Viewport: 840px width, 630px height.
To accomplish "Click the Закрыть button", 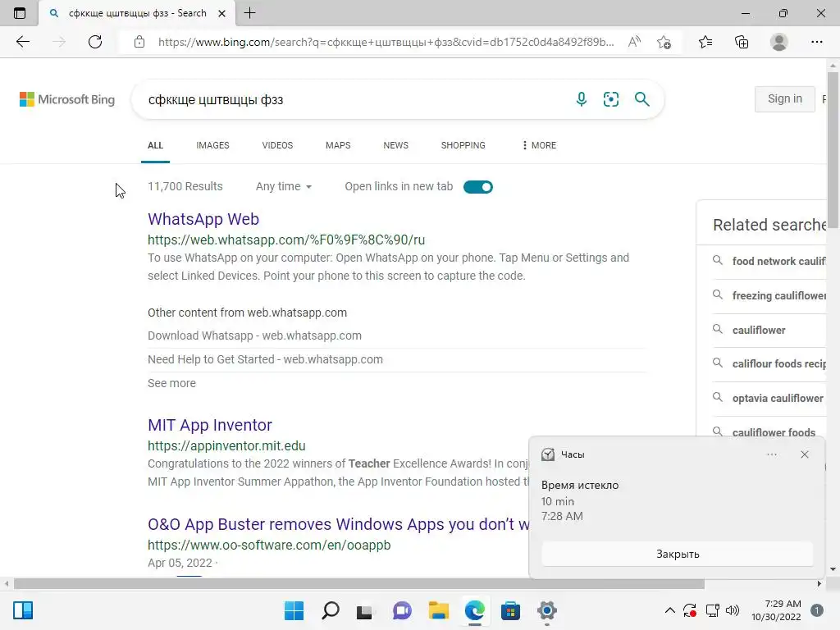I will click(x=677, y=554).
